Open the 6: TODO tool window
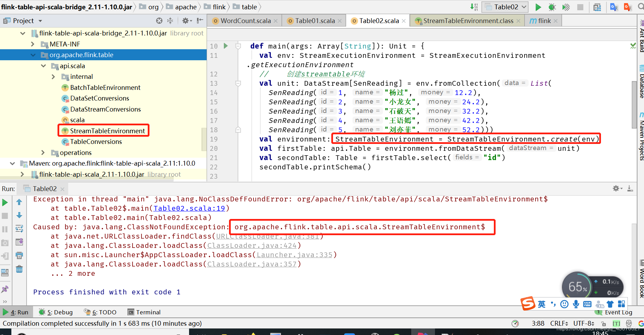This screenshot has width=644, height=335. click(x=100, y=312)
